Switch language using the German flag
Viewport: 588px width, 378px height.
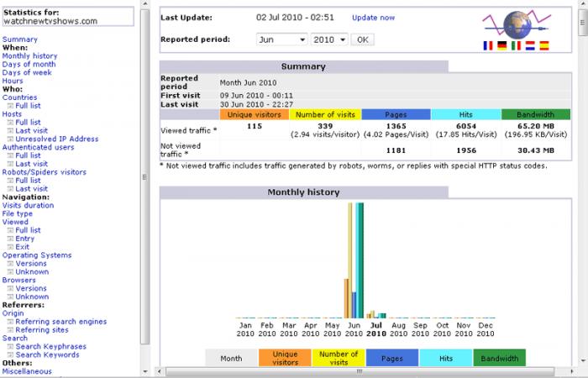(x=501, y=46)
